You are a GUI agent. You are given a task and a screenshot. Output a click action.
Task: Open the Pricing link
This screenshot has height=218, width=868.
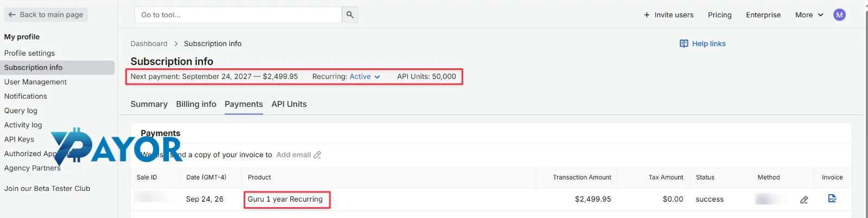click(719, 15)
